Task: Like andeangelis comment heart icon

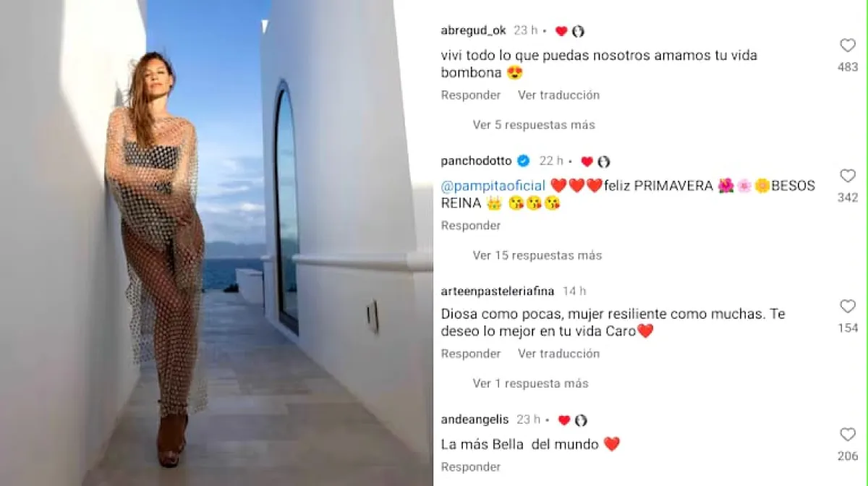Action: (x=848, y=435)
